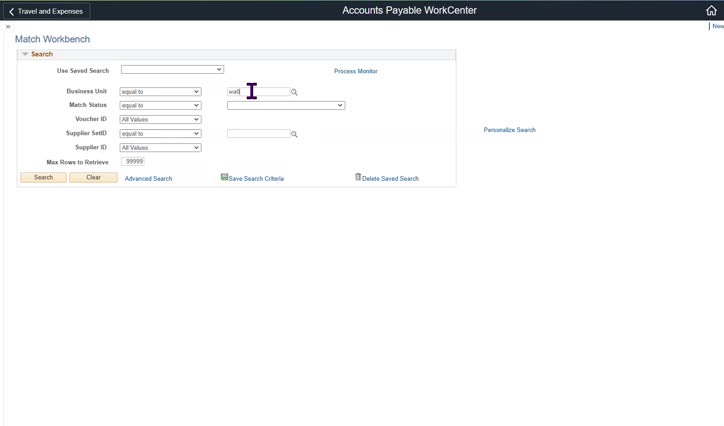Screen dimensions: 724x426
Task: Click the Delete Saved Search link
Action: 390,179
